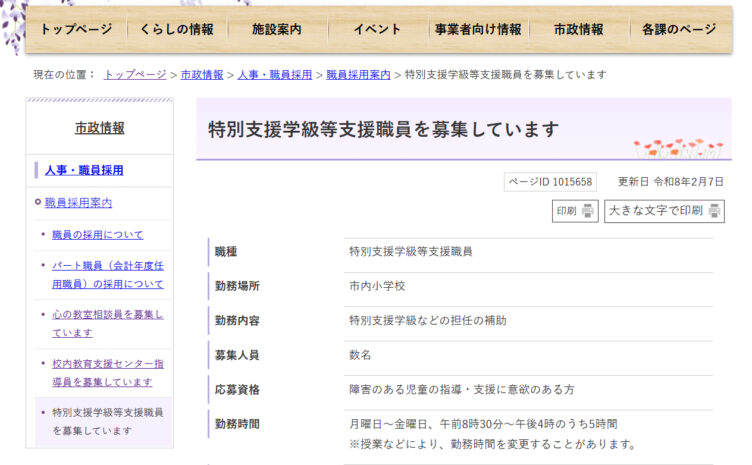Open the くらしの情報 navigation menu
Image resolution: width=752 pixels, height=465 pixels.
point(178,30)
